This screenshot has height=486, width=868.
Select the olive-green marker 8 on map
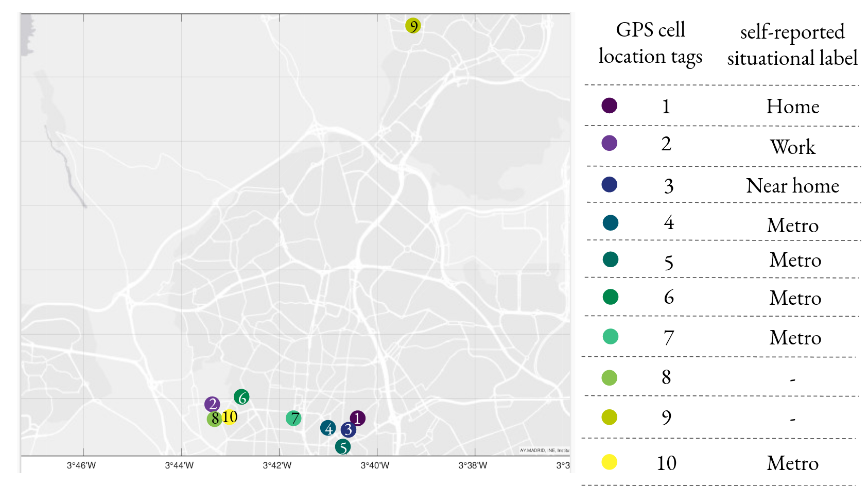(x=214, y=419)
